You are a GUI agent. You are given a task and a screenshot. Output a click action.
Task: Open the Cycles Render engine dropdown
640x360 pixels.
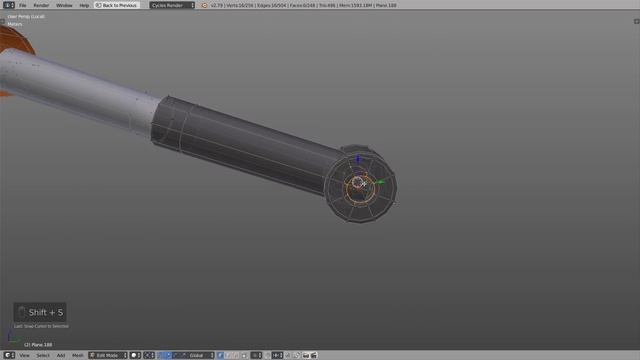172,5
